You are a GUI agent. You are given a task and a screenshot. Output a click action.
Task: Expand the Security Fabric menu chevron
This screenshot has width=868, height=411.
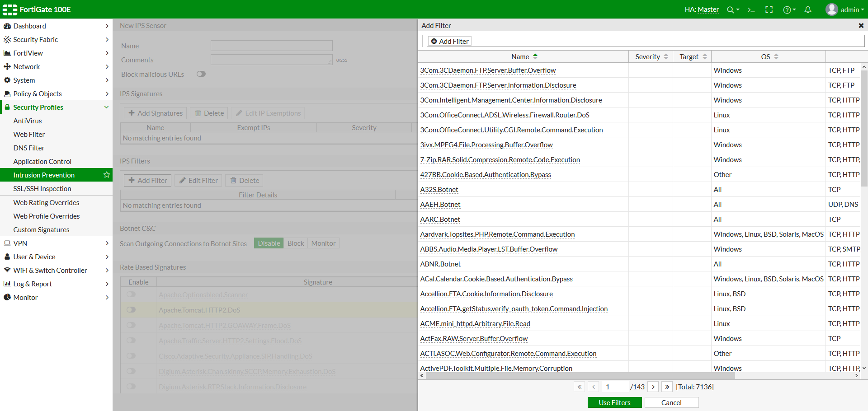point(107,40)
